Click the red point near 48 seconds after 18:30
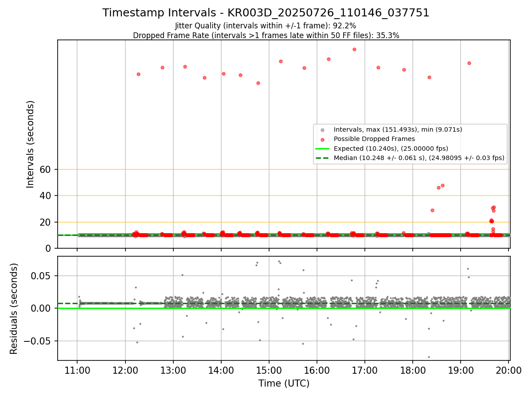 [442, 185]
